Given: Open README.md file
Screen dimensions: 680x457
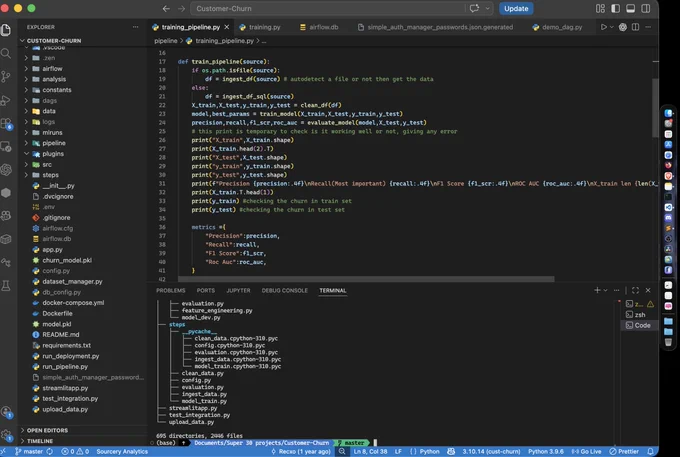Looking at the screenshot, I should point(61,335).
